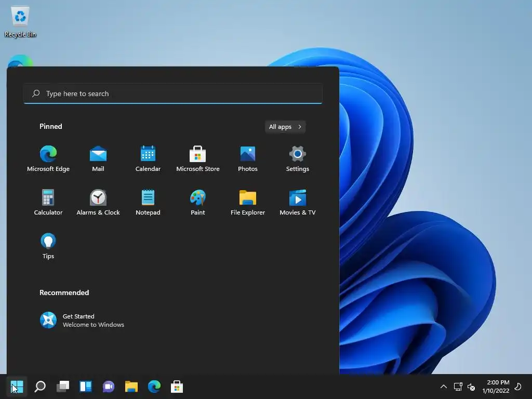Open Chat from the taskbar
The width and height of the screenshot is (532, 399).
click(x=109, y=387)
